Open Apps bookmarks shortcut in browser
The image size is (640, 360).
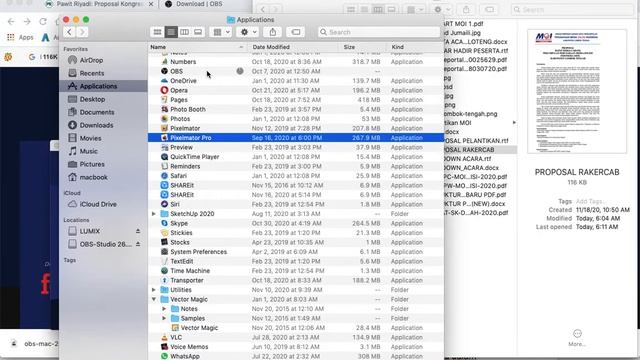(x=20, y=37)
